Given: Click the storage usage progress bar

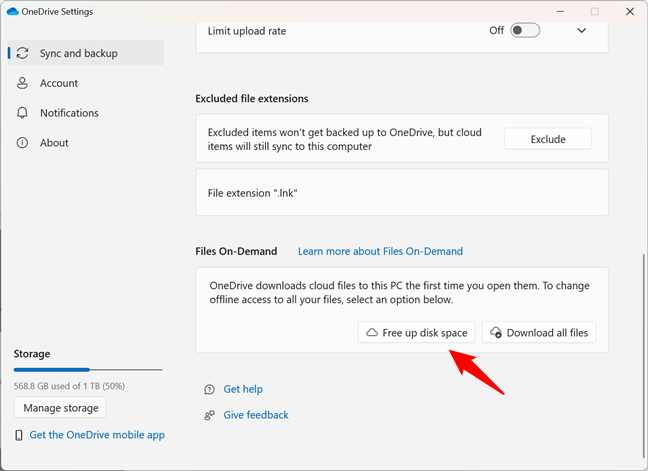Looking at the screenshot, I should (x=89, y=370).
